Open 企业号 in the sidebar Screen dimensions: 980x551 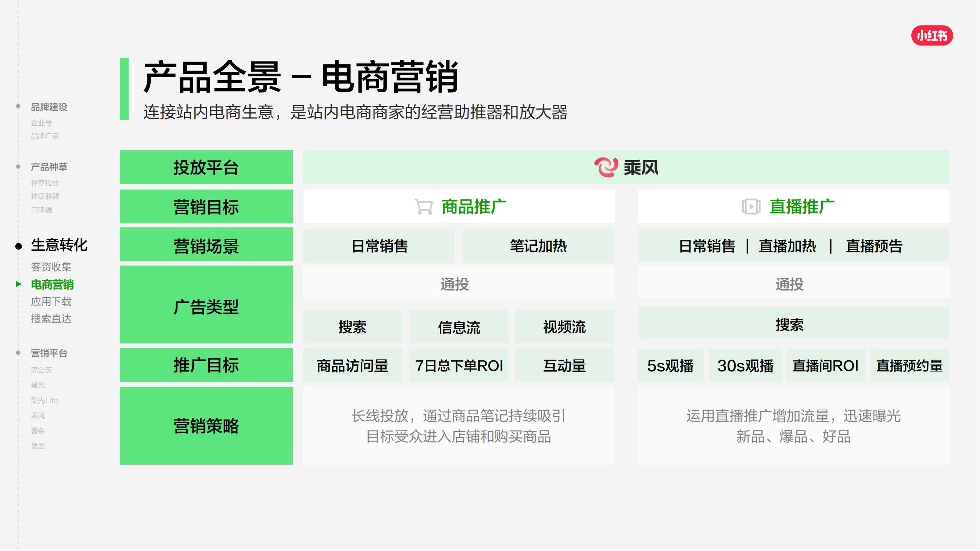[42, 122]
